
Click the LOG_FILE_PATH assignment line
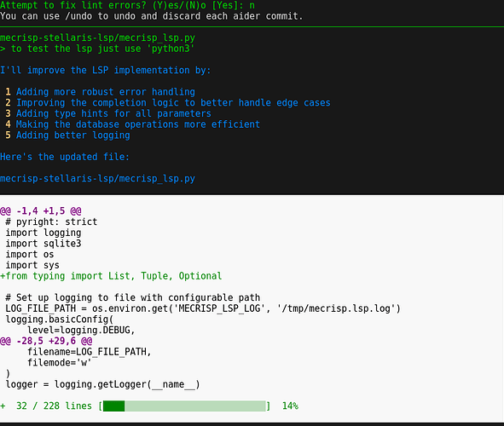pos(203,308)
